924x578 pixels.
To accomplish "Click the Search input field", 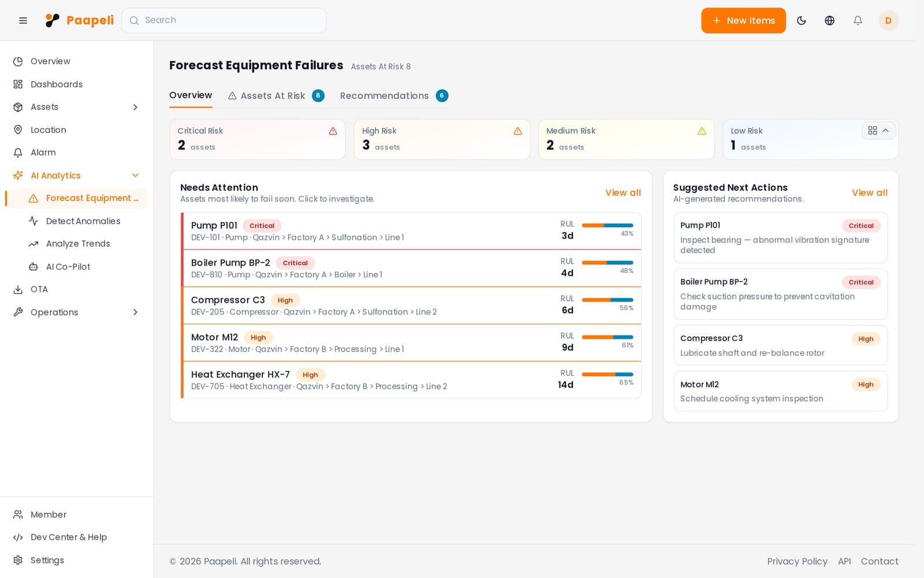I will click(224, 21).
